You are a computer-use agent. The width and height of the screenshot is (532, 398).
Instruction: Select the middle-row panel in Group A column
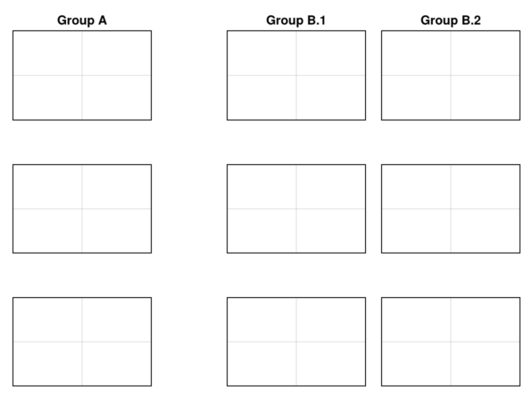coord(82,209)
